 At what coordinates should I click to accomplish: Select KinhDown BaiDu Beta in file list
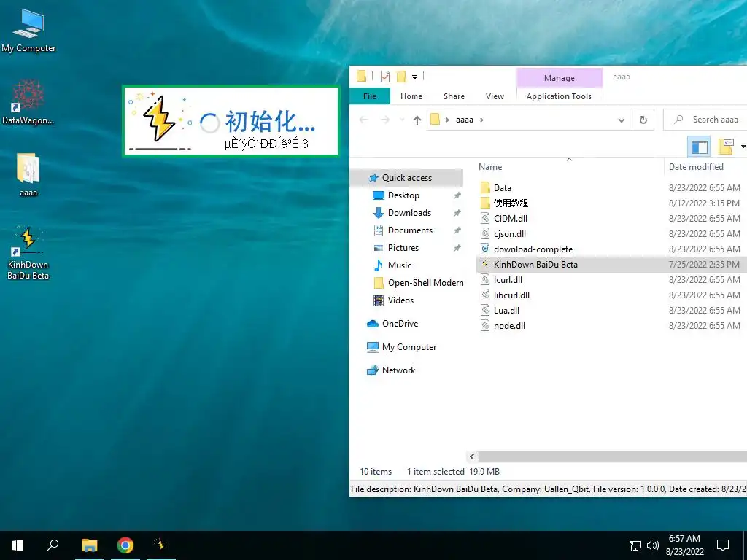pyautogui.click(x=535, y=264)
